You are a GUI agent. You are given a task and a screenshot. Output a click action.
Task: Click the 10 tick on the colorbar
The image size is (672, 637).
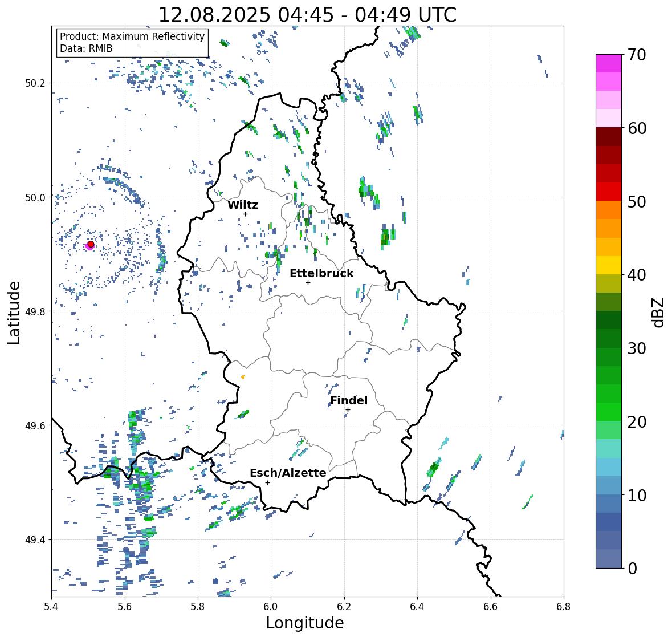[x=637, y=495]
